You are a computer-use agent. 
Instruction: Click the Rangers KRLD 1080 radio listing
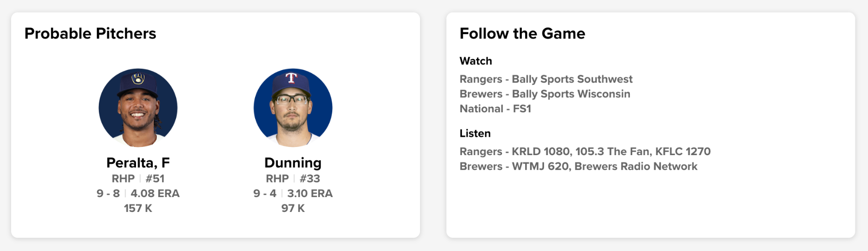585,152
